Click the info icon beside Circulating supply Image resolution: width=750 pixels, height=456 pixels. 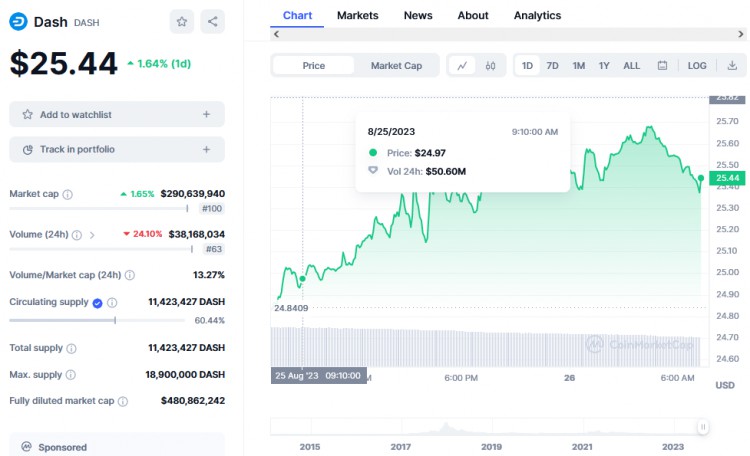[x=112, y=302]
